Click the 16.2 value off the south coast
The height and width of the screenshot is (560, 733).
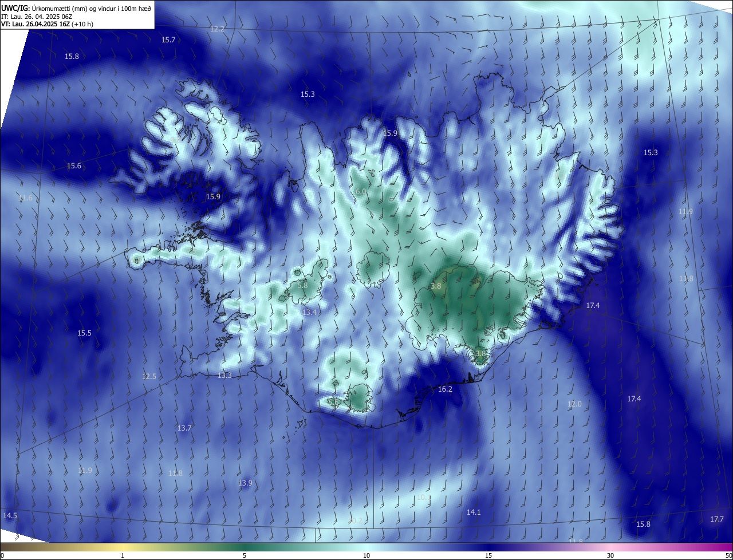click(x=445, y=389)
